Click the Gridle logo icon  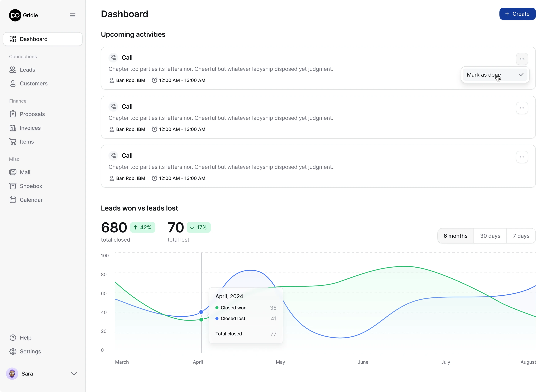[15, 15]
